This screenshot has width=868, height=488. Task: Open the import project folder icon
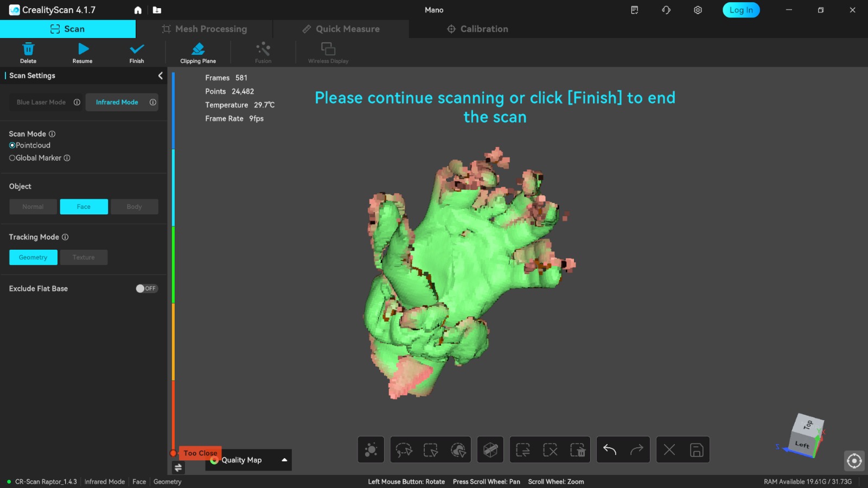point(157,10)
